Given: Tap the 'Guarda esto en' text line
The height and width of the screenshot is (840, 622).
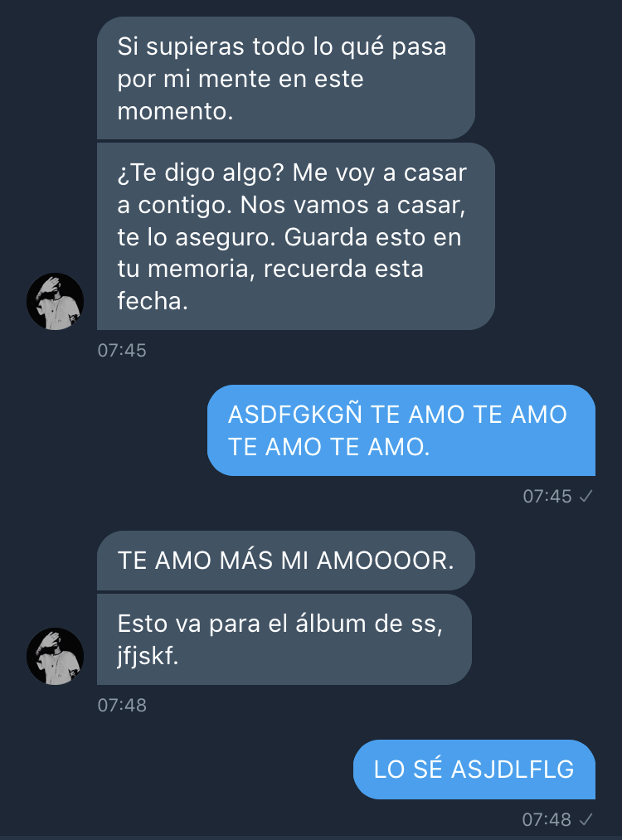Looking at the screenshot, I should point(372,237).
